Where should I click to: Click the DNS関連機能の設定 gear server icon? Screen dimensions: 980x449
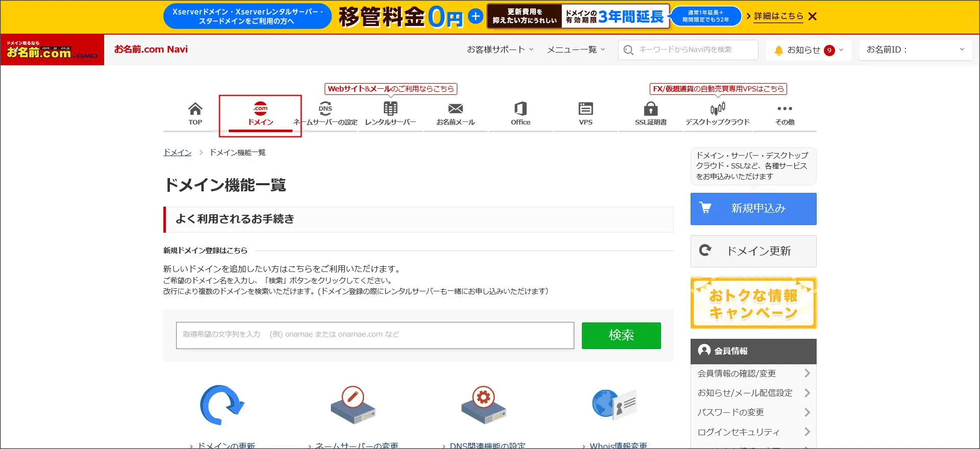[483, 405]
